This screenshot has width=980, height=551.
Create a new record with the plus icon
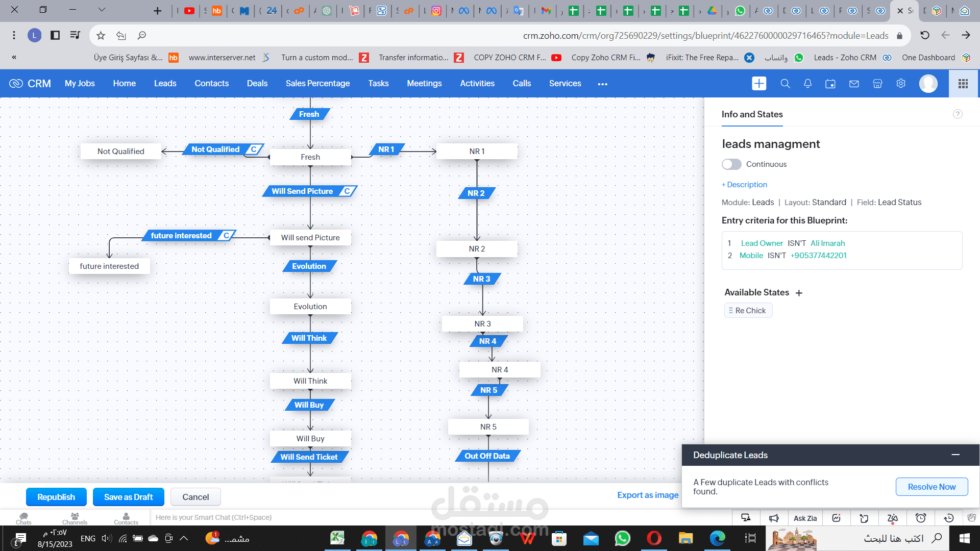pyautogui.click(x=759, y=83)
